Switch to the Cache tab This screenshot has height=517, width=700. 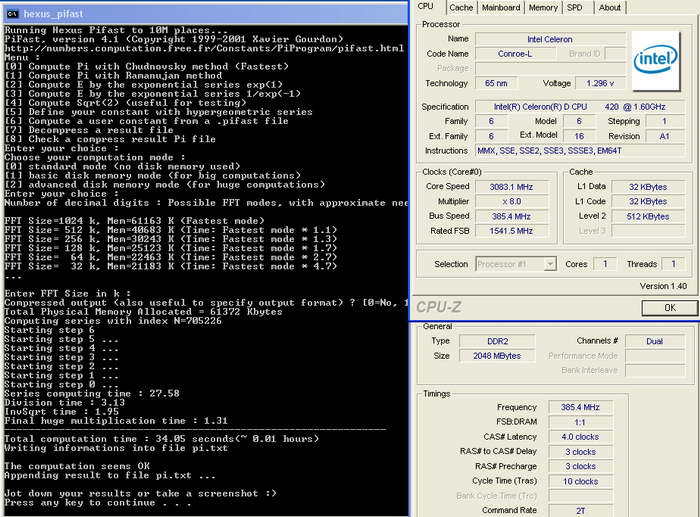pos(461,8)
